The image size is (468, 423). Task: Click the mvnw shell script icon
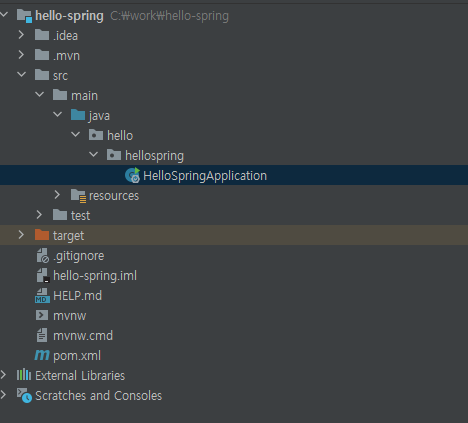point(42,315)
